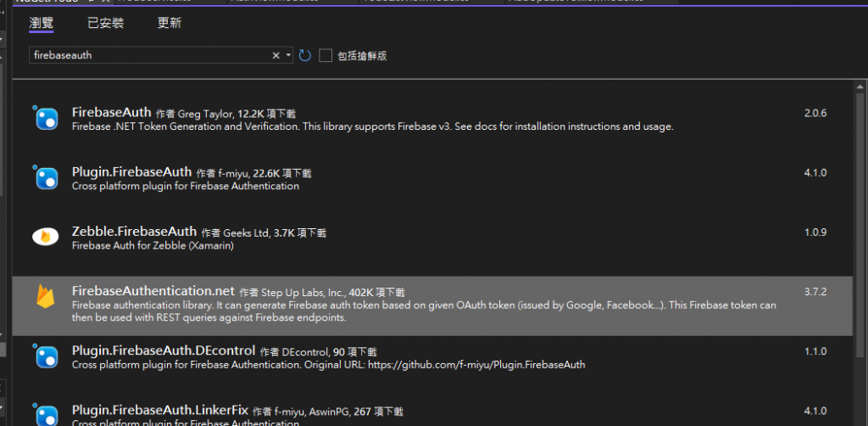The image size is (868, 426).
Task: Select the Plugin.FirebaseAuth package title
Action: click(131, 171)
